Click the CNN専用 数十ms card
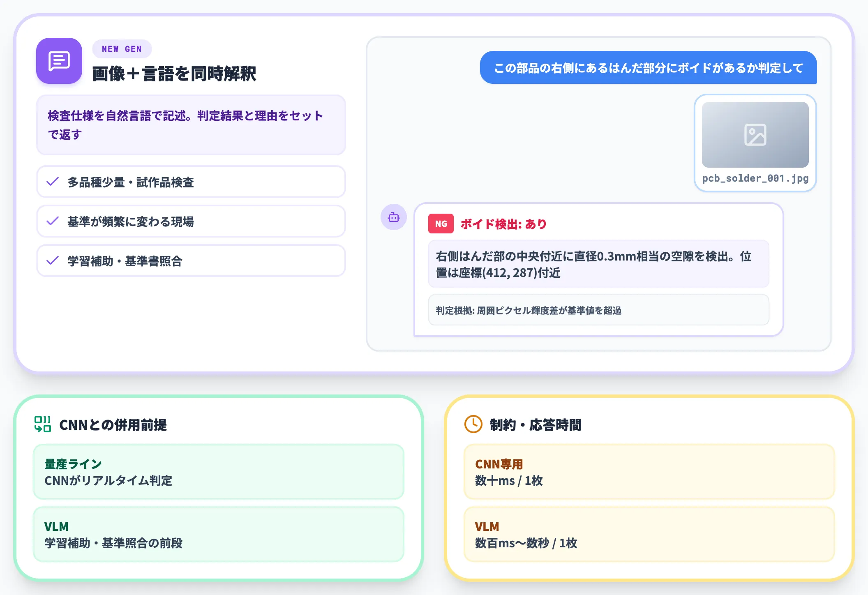 click(x=649, y=472)
